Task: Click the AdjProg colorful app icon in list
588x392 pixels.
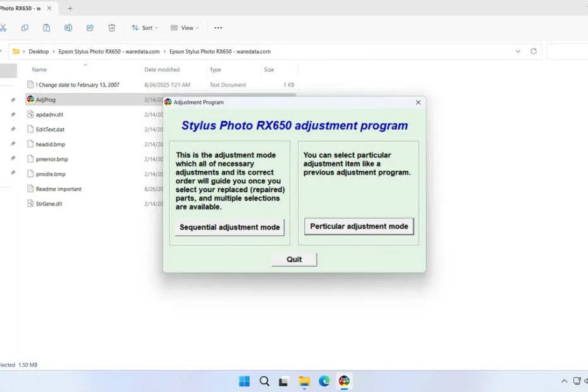Action: [30, 99]
